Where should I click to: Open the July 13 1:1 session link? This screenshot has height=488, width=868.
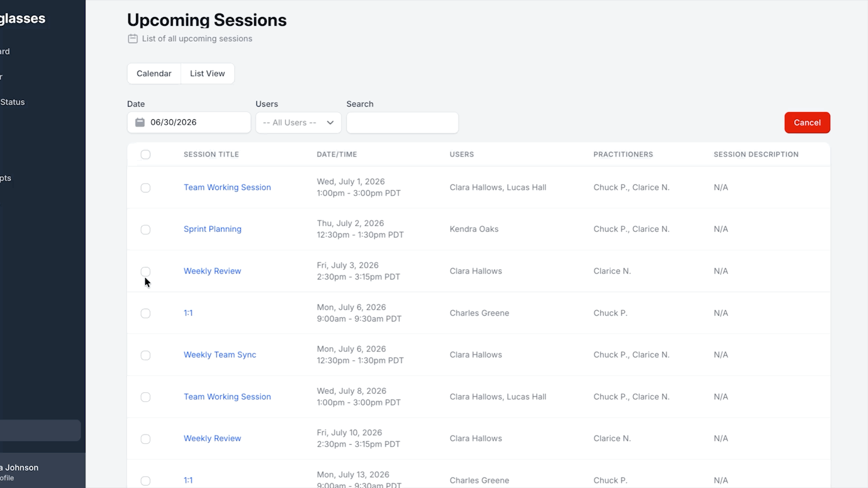pyautogui.click(x=188, y=480)
